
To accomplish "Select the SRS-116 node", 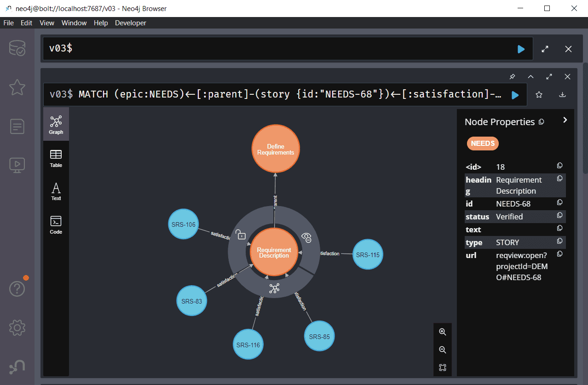I will pos(248,345).
